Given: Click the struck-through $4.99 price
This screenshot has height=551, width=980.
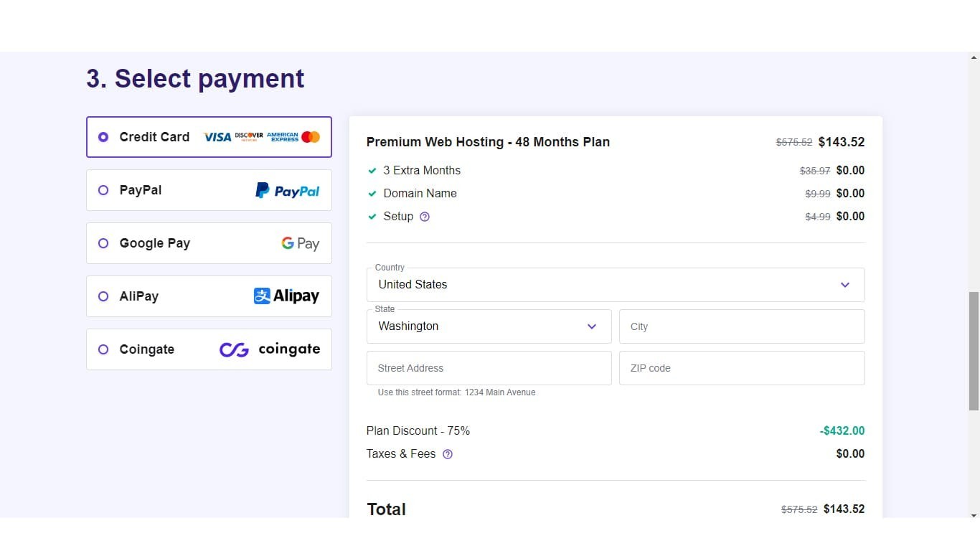Looking at the screenshot, I should [x=818, y=217].
